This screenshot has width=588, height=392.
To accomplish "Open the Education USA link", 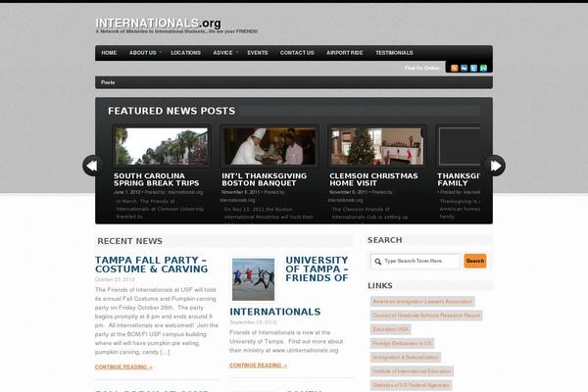I will coord(390,329).
